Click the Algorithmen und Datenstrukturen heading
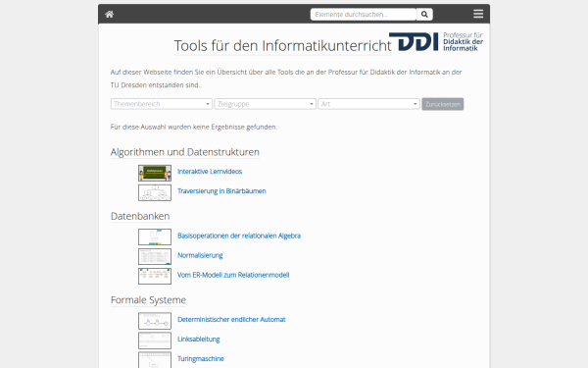588x368 pixels. [185, 152]
